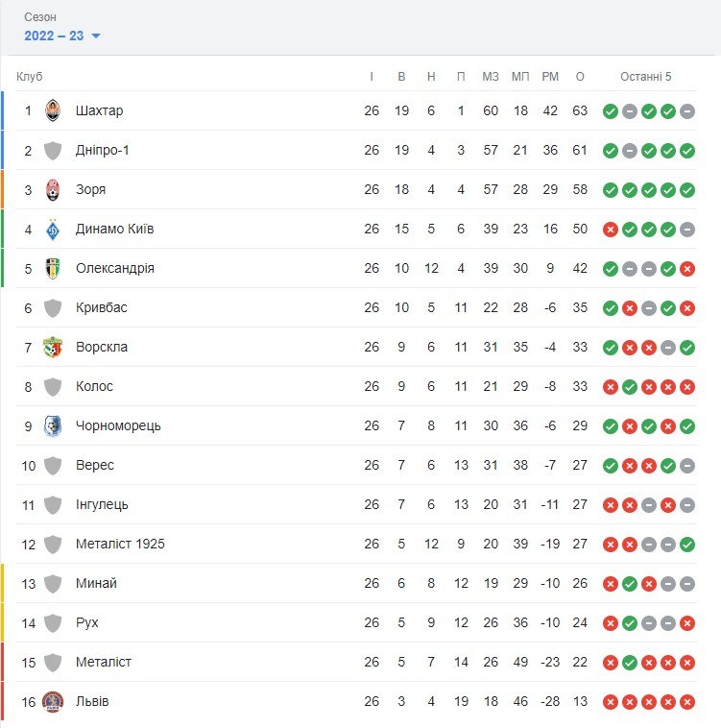Image resolution: width=721 pixels, height=728 pixels.
Task: Click Lviv's last red loss result icon
Action: tap(687, 701)
